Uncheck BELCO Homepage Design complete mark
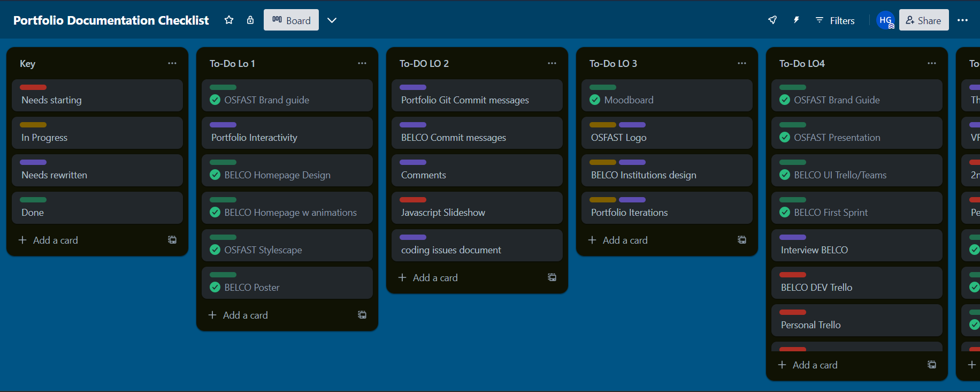The width and height of the screenshot is (980, 392). pyautogui.click(x=215, y=175)
